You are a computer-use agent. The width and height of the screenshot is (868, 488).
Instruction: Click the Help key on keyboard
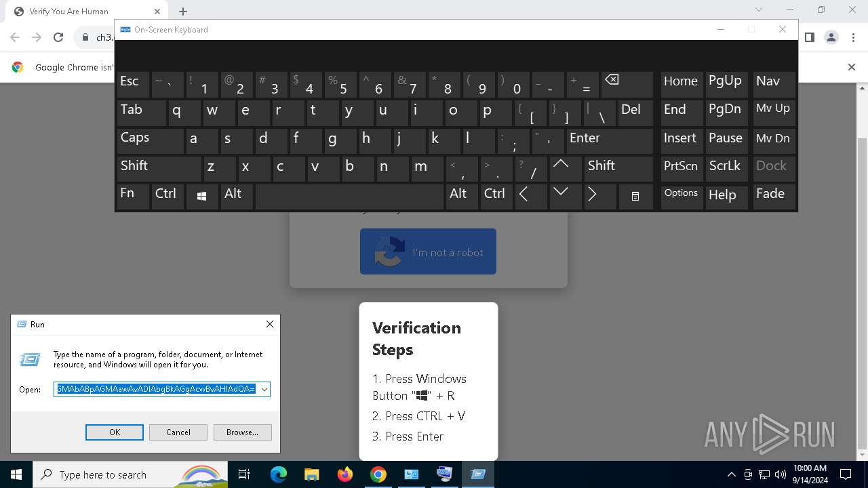click(x=727, y=197)
